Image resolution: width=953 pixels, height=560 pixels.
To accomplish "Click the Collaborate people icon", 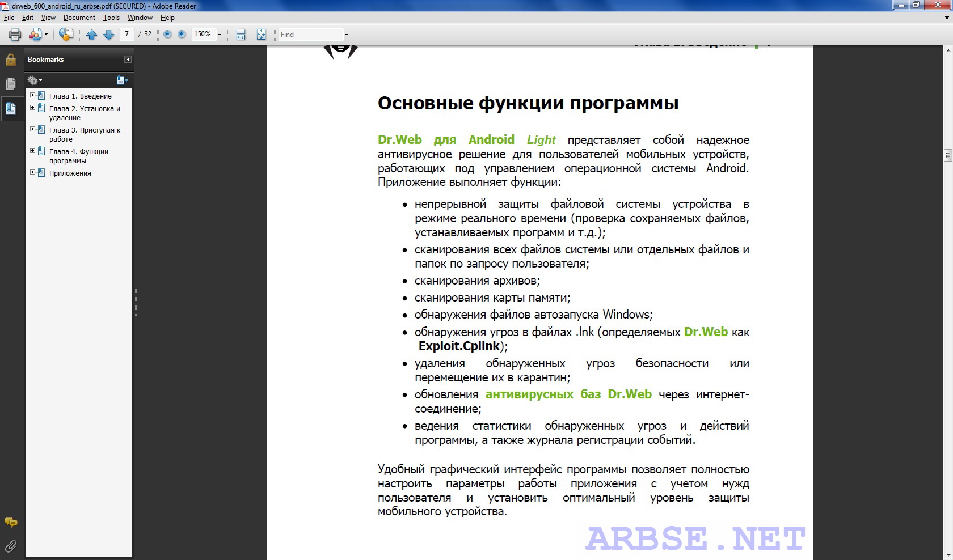I will 36,35.
